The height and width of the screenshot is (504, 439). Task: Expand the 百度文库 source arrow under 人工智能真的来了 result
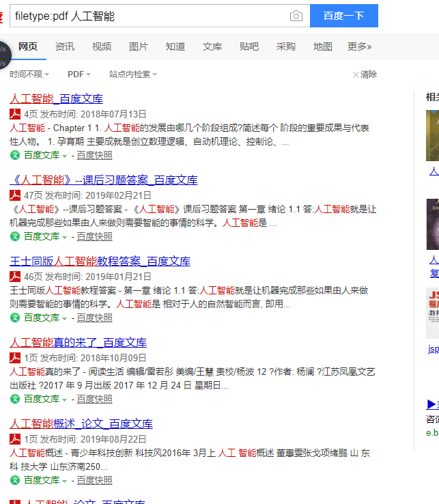pyautogui.click(x=64, y=400)
